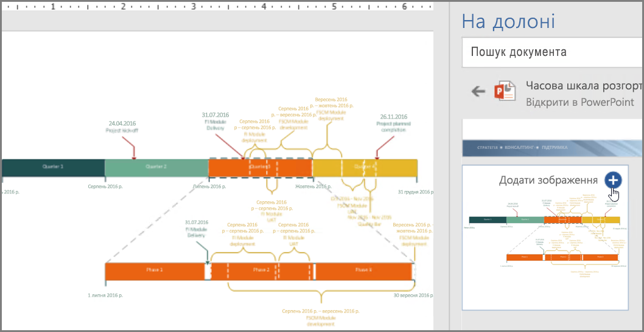This screenshot has height=332, width=644.
Task: Select the timeline slide thumbnail in the pane
Action: coord(545,238)
